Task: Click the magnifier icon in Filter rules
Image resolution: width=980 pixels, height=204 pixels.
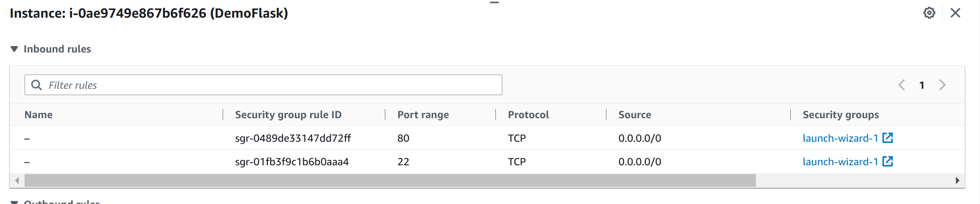Action: pos(36,85)
